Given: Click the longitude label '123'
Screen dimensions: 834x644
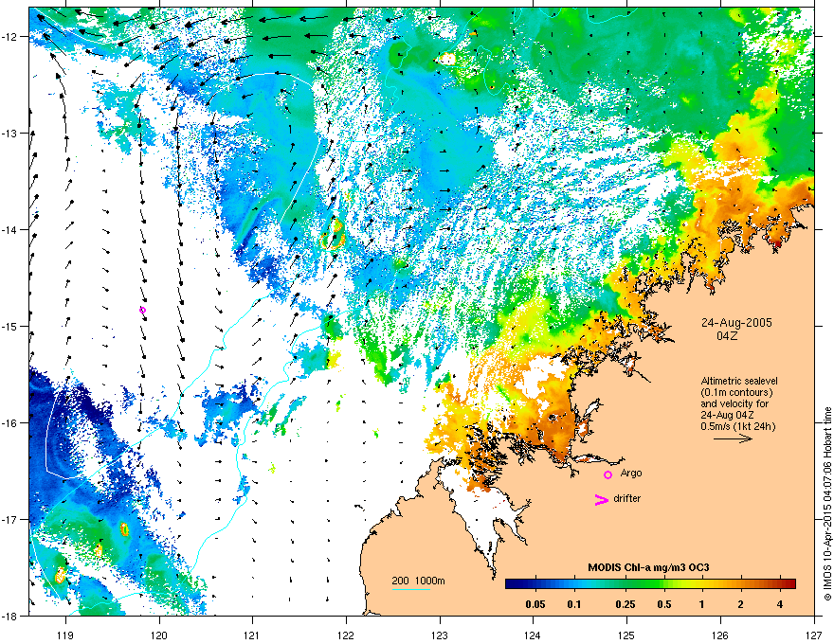Looking at the screenshot, I should coord(440,635).
